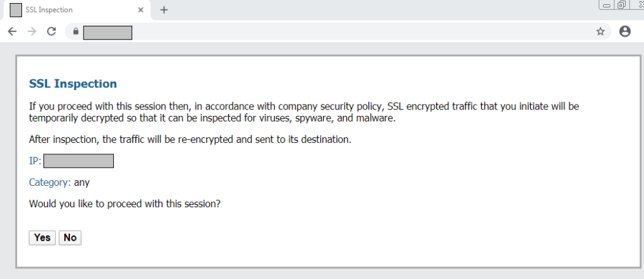Click the browser forward arrow
The height and width of the screenshot is (279, 644).
point(31,31)
